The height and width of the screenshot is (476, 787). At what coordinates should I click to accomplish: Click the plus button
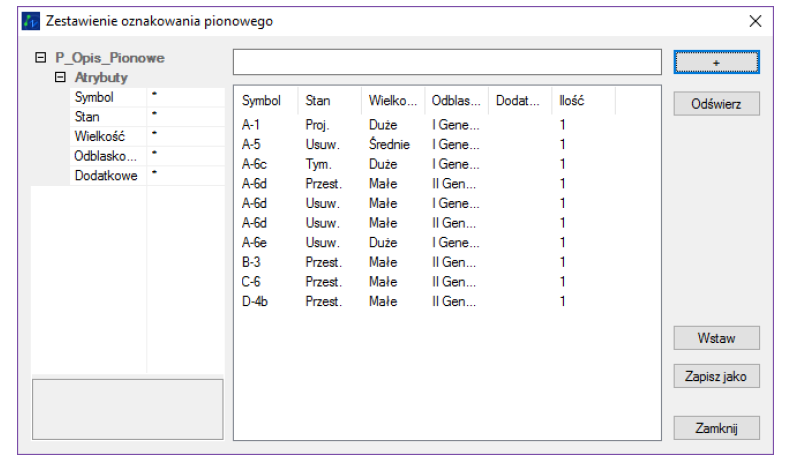716,62
